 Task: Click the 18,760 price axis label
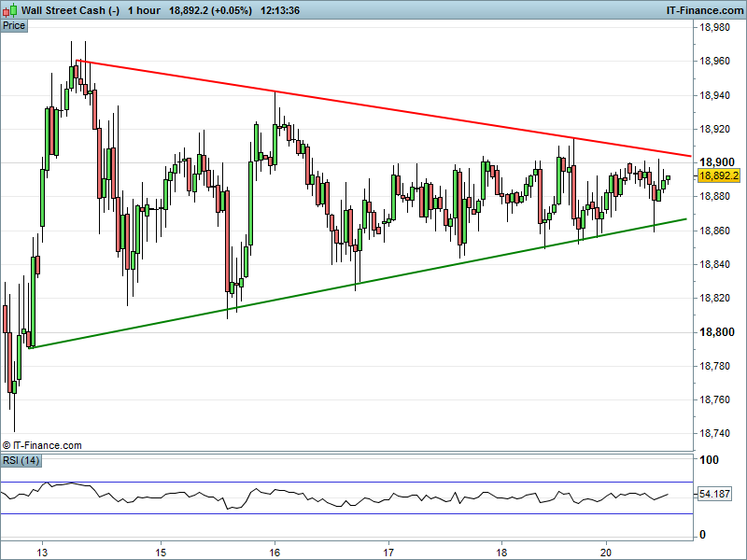click(714, 399)
